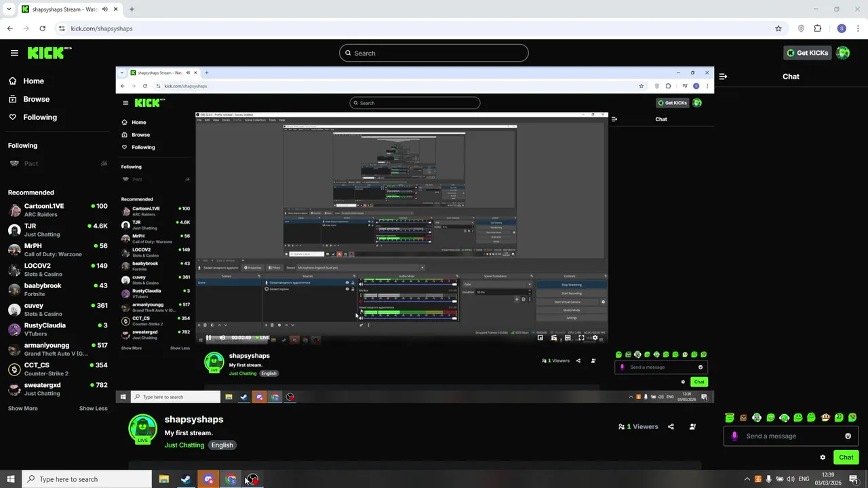This screenshot has height=488, width=868.
Task: Click the 1 Viewers count
Action: 638,427
